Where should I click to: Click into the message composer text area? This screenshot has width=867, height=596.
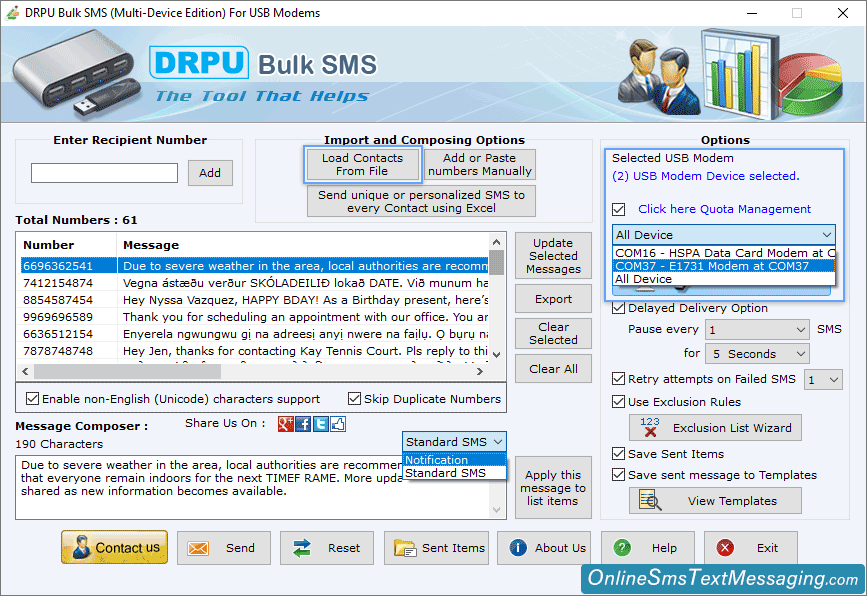(253, 488)
